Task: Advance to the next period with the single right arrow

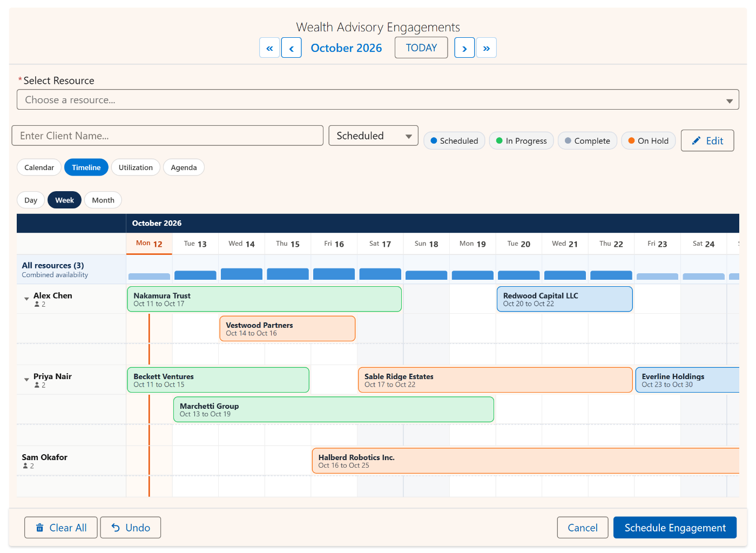Action: pos(464,48)
